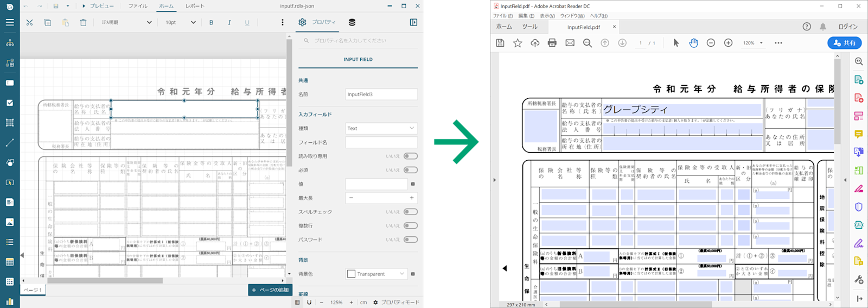Increase 最大長 max length with plus
Screen dimensions: 868x308
tap(412, 198)
